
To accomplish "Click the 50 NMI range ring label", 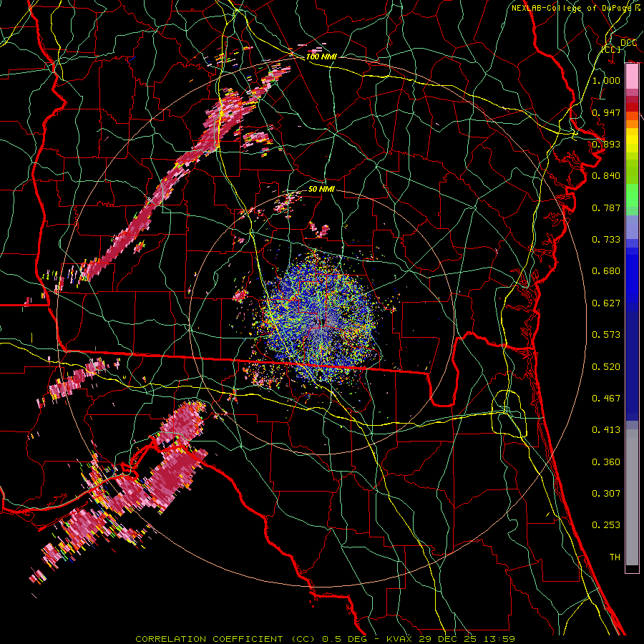I will [321, 189].
